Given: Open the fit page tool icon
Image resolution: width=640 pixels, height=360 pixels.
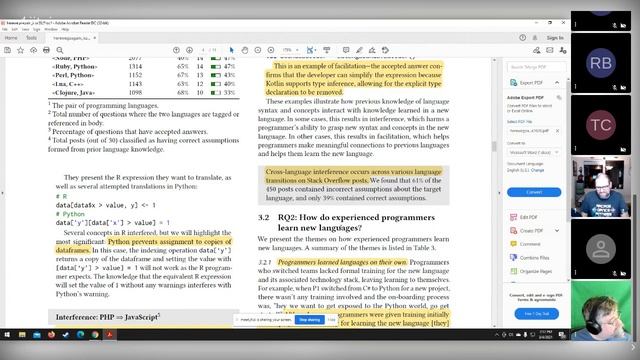Looking at the screenshot, I should (x=310, y=50).
